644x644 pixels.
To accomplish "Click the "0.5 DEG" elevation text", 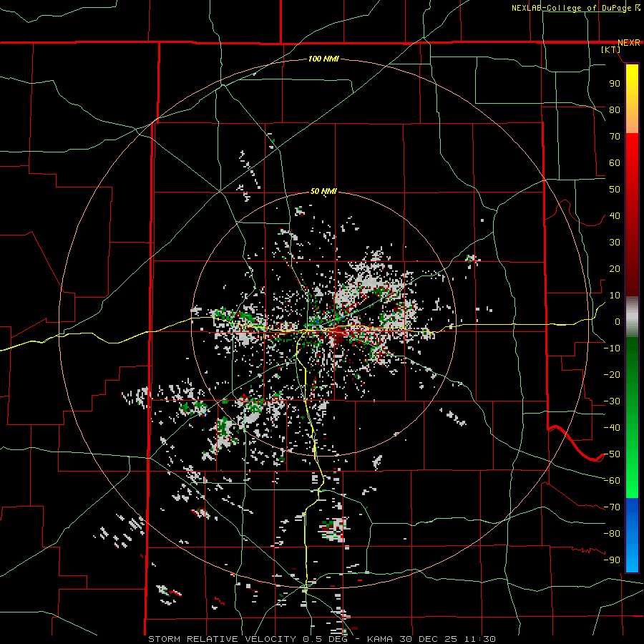I will [x=325, y=639].
